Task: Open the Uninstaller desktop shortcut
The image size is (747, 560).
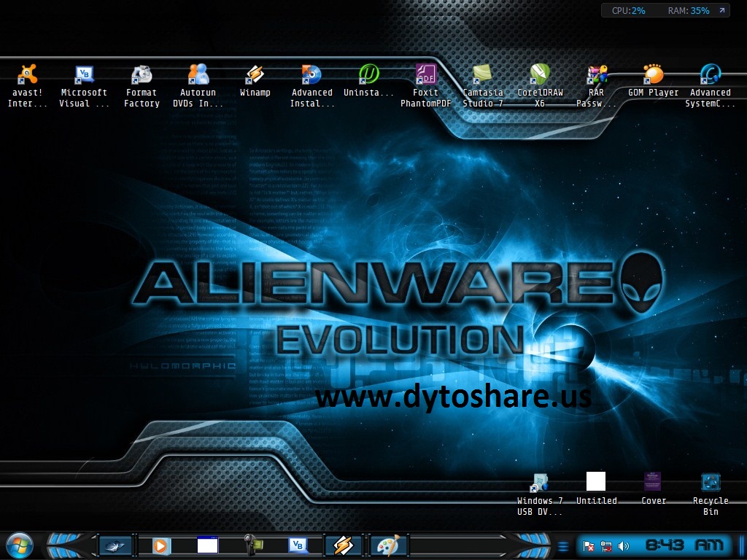Action: coord(368,81)
